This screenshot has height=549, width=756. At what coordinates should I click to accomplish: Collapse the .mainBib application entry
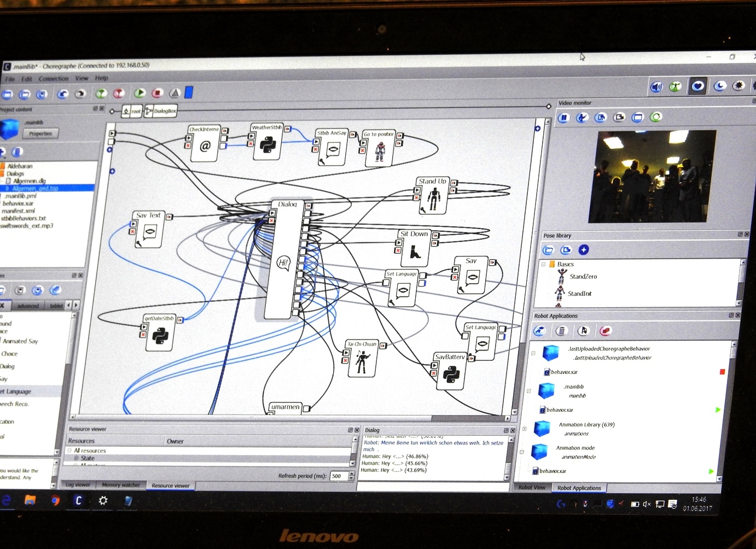coord(528,391)
